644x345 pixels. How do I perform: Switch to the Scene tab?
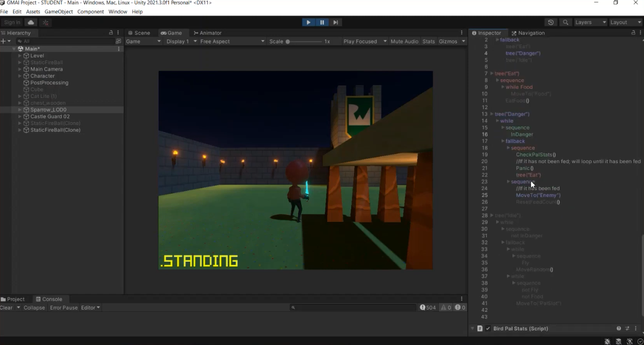click(139, 33)
